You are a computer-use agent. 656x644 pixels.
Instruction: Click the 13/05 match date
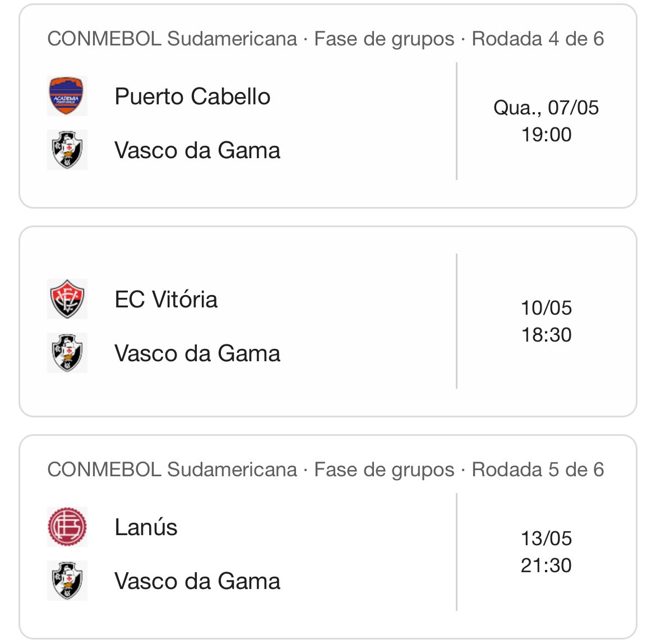(546, 538)
